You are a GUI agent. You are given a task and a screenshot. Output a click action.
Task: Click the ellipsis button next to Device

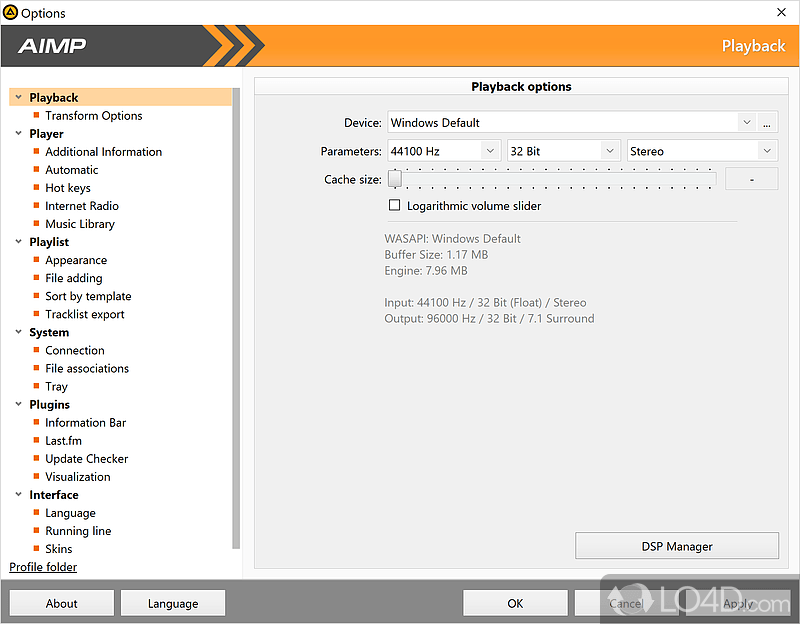point(767,122)
